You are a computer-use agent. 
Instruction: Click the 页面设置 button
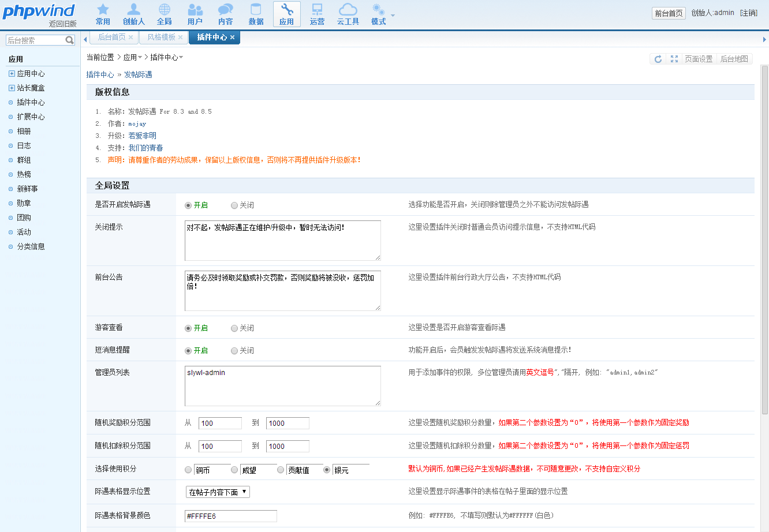(699, 59)
